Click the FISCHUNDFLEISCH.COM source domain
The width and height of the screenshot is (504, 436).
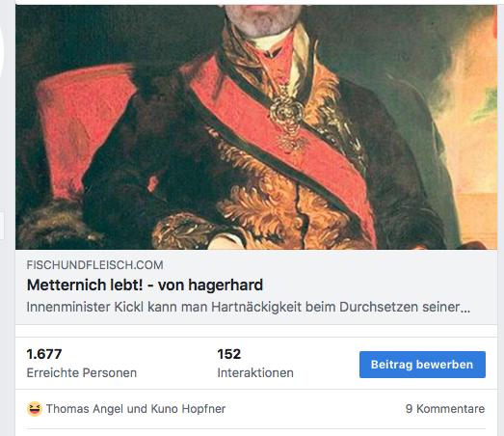(x=94, y=265)
